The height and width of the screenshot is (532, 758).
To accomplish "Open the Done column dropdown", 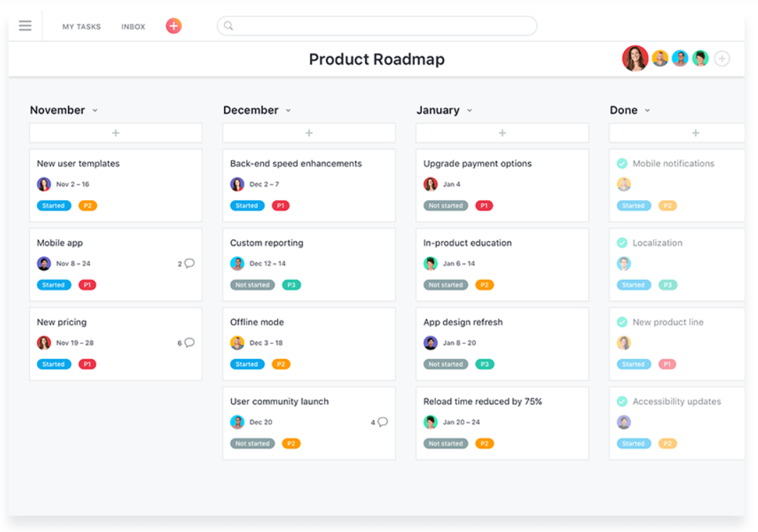I will pyautogui.click(x=647, y=111).
